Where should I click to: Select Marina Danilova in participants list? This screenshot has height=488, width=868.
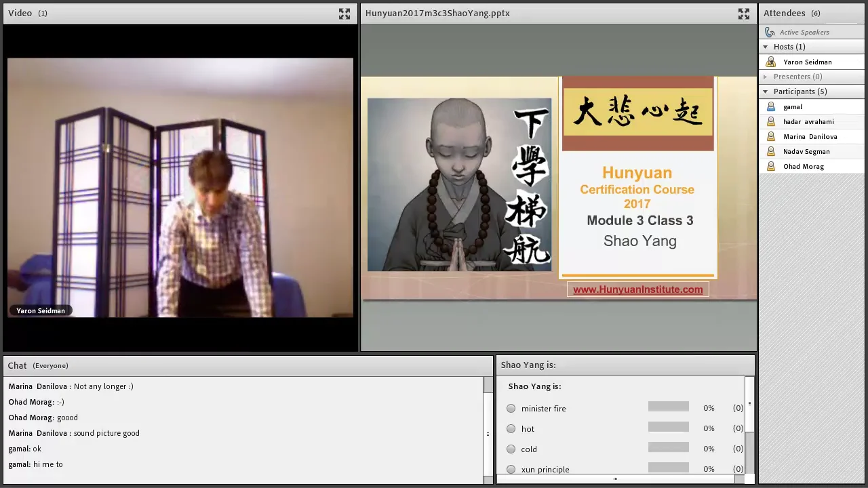click(812, 136)
